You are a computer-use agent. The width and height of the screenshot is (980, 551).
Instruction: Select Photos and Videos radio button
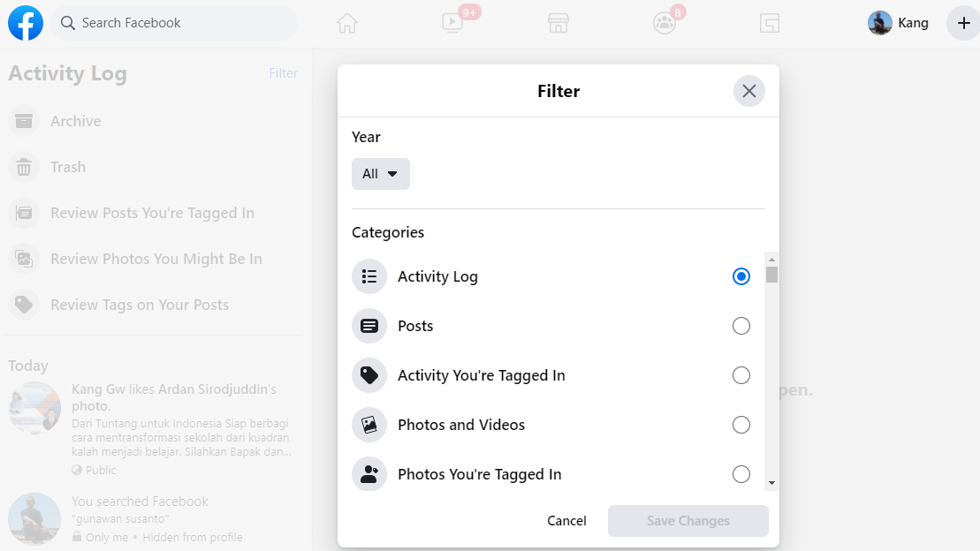(741, 425)
